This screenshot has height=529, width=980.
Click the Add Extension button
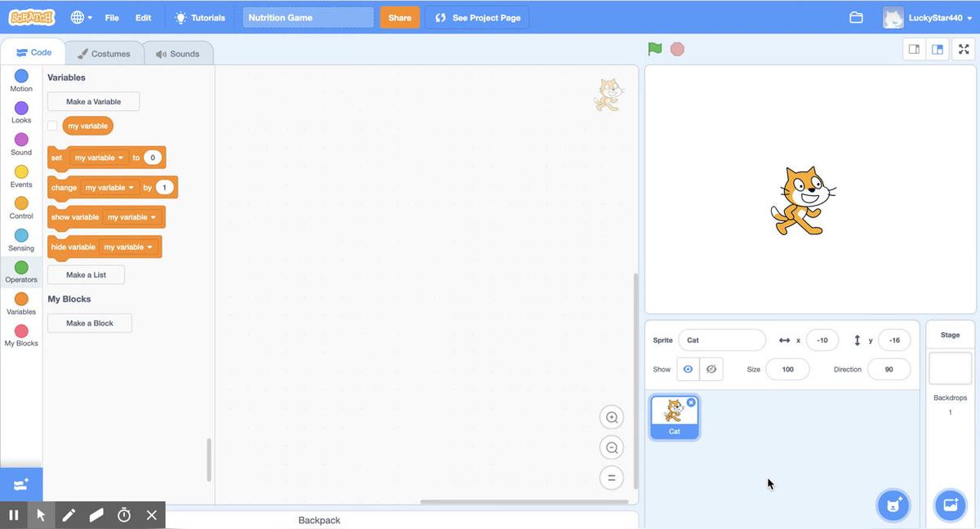21,484
